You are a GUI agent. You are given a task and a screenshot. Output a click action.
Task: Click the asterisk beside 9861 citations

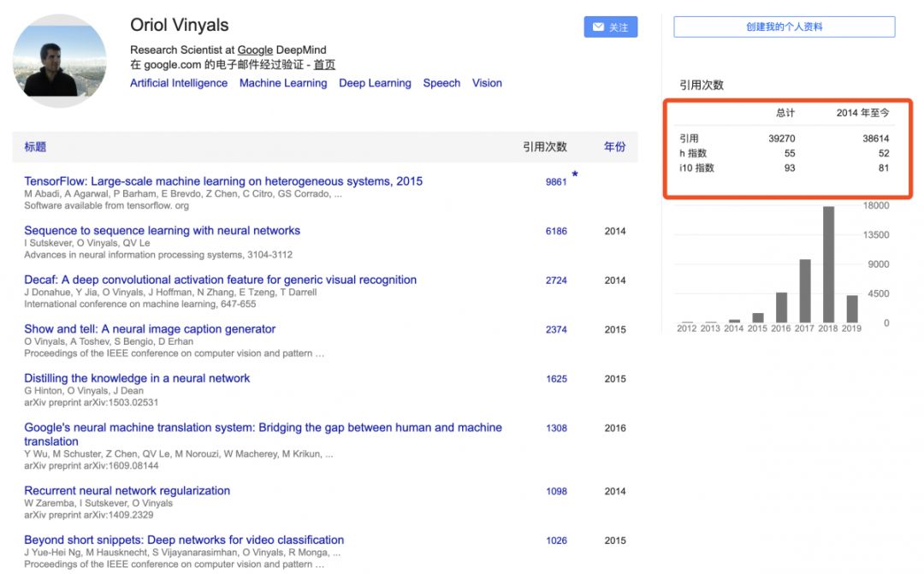tap(575, 175)
